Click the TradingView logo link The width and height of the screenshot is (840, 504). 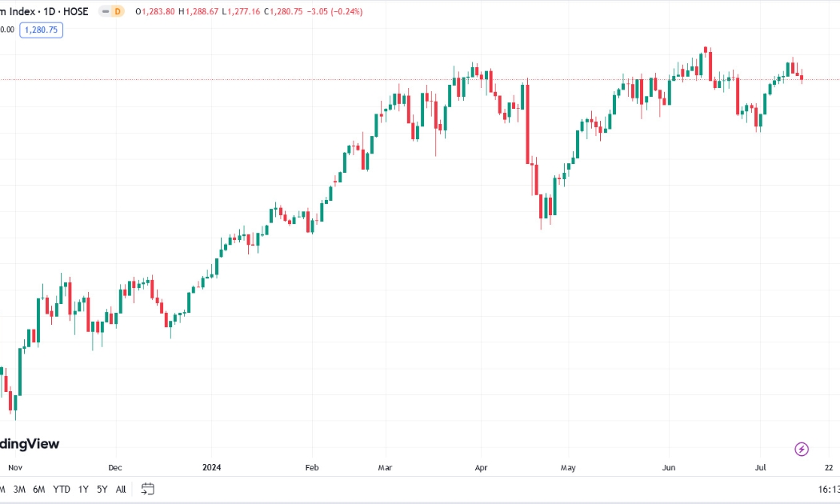30,443
